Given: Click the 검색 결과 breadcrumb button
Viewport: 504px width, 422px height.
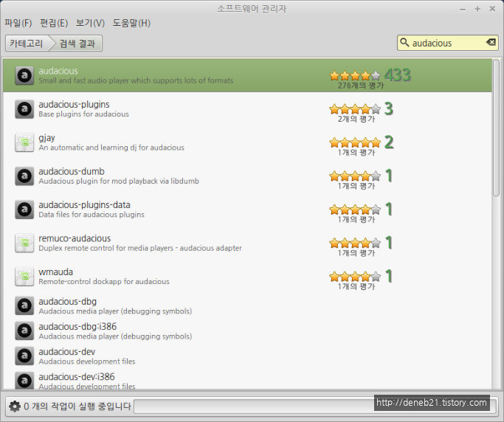Looking at the screenshot, I should pyautogui.click(x=77, y=44).
